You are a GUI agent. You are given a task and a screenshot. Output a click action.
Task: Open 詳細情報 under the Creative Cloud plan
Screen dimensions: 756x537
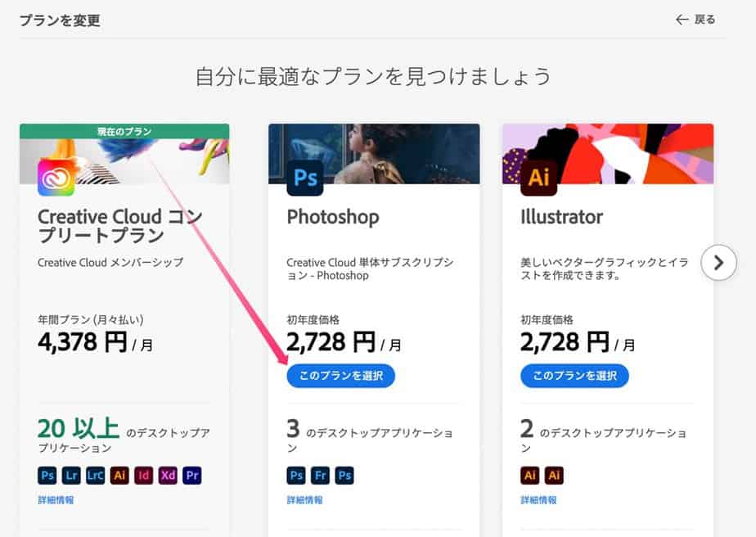(x=56, y=499)
